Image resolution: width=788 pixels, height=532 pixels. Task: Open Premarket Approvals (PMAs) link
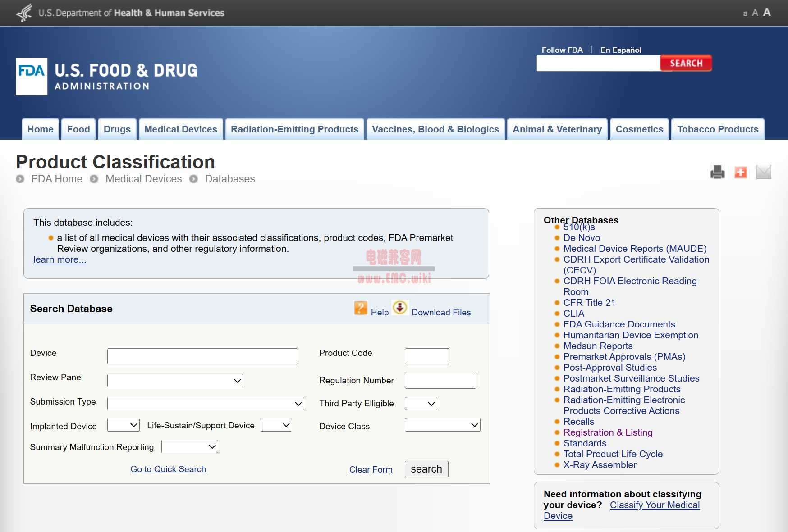click(624, 357)
